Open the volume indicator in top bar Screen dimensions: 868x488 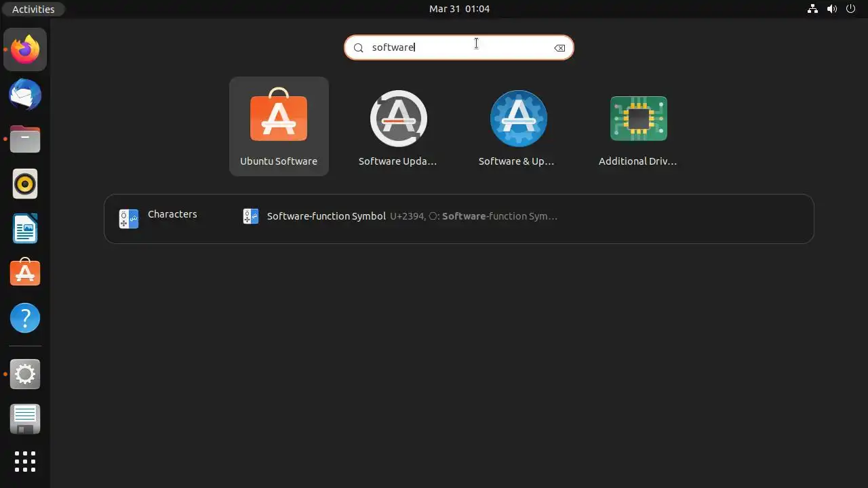[x=832, y=9]
